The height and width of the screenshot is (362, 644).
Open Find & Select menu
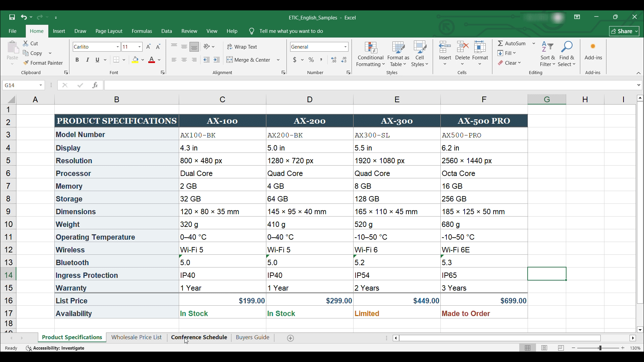[567, 54]
